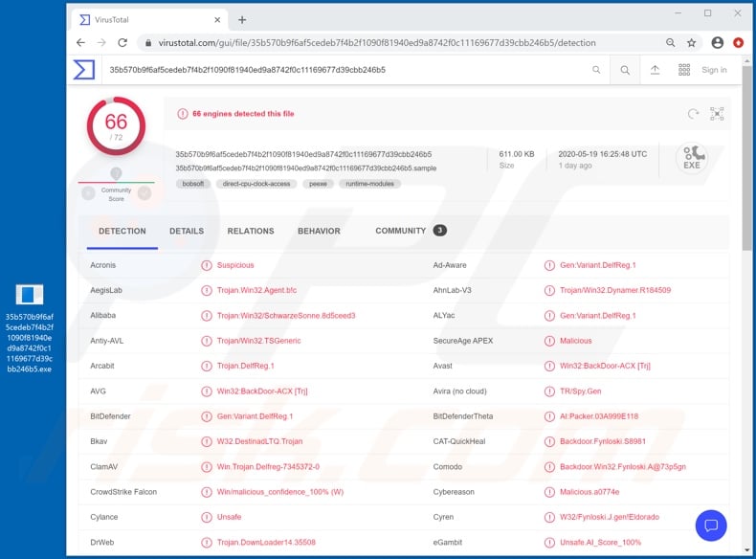Image resolution: width=756 pixels, height=559 pixels.
Task: Bookmark page with star icon
Action: click(x=691, y=42)
